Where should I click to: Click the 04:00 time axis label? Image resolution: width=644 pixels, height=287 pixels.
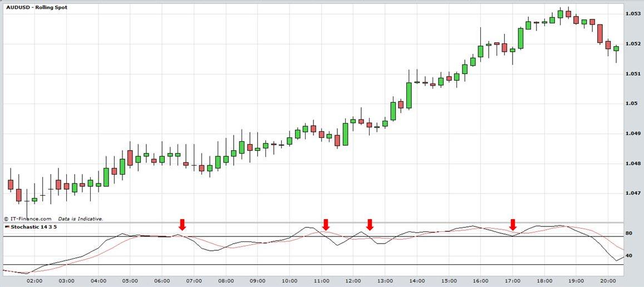98,281
